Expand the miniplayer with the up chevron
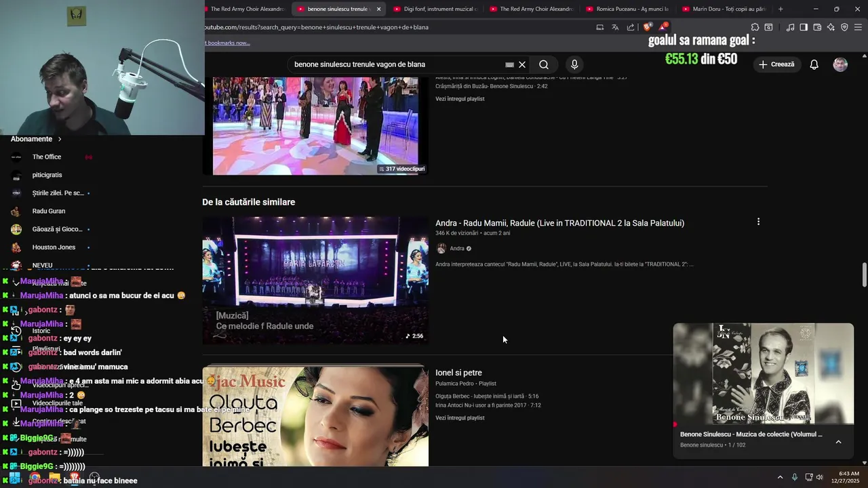868x488 pixels. (838, 442)
